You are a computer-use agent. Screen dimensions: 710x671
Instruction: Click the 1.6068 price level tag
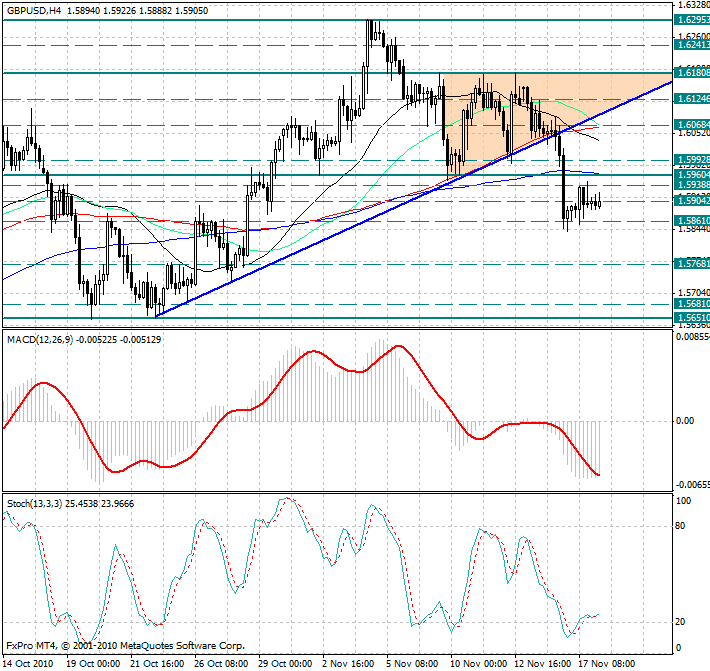pyautogui.click(x=692, y=124)
